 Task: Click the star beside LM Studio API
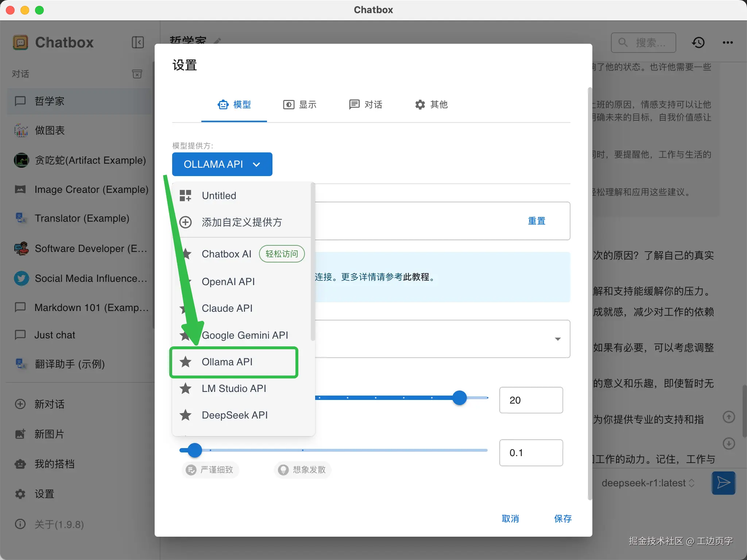(186, 388)
